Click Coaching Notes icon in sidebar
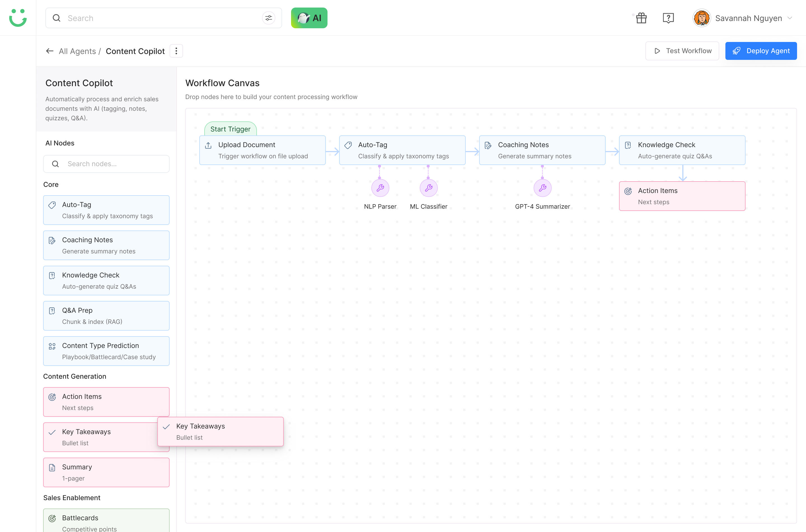Screen dimensions: 806x532 [52, 241]
